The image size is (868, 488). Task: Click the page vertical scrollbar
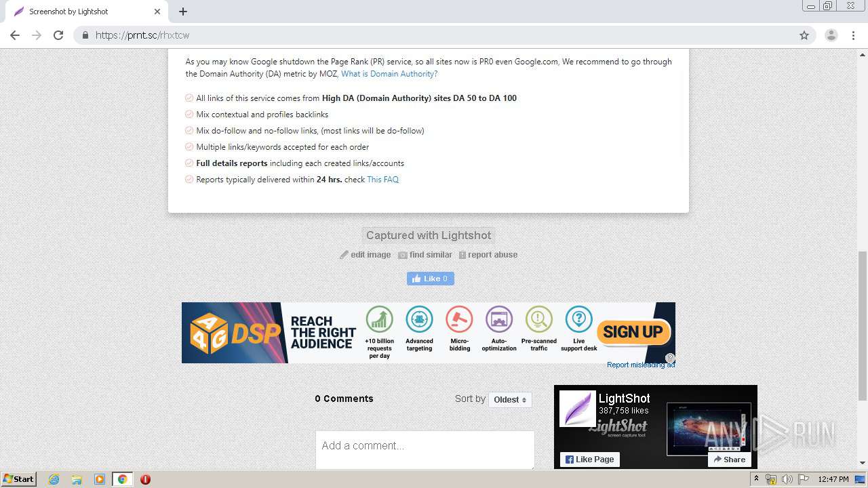863,326
